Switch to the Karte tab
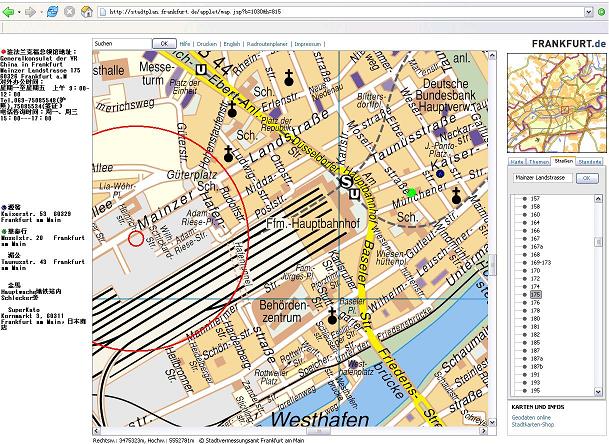This screenshot has height=444, width=609. pos(517,162)
